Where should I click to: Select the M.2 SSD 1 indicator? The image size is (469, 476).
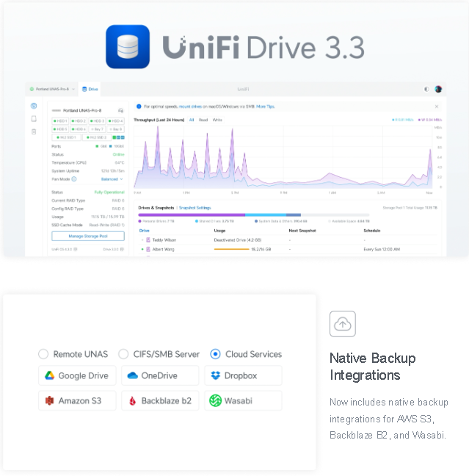click(x=67, y=137)
